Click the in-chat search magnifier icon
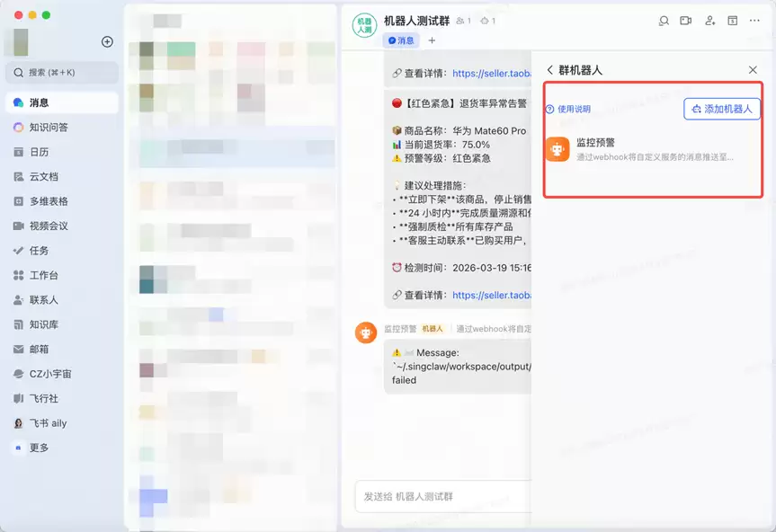The width and height of the screenshot is (776, 532). (665, 20)
